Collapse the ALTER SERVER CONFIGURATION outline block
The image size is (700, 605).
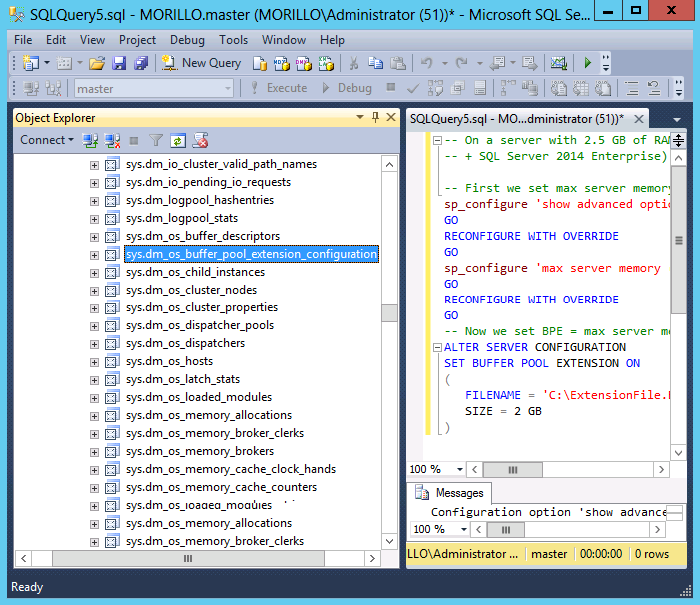[x=438, y=348]
